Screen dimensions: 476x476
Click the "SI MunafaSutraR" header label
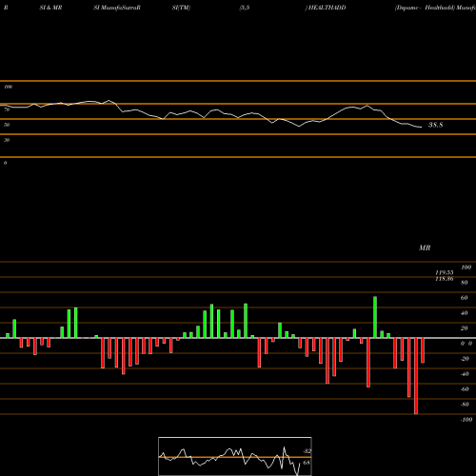coord(117,8)
